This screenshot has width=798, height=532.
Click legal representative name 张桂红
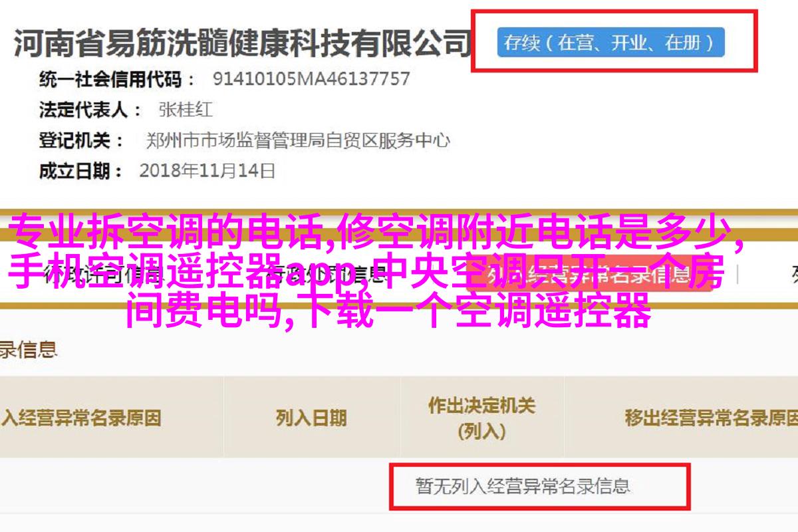[x=186, y=110]
